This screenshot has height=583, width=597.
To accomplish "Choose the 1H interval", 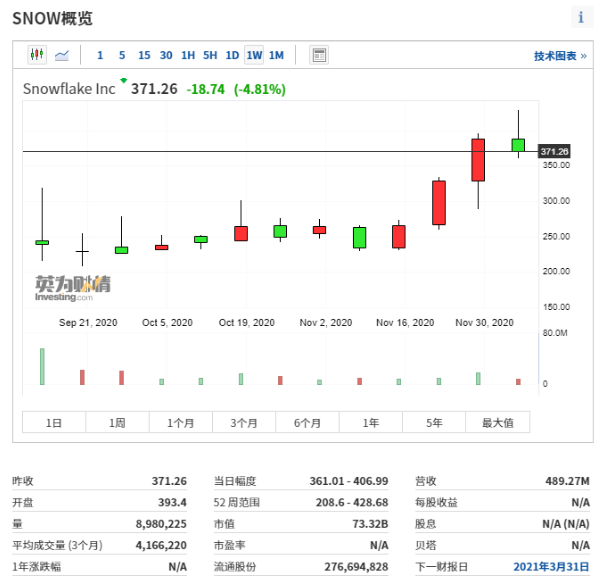I will pyautogui.click(x=188, y=55).
